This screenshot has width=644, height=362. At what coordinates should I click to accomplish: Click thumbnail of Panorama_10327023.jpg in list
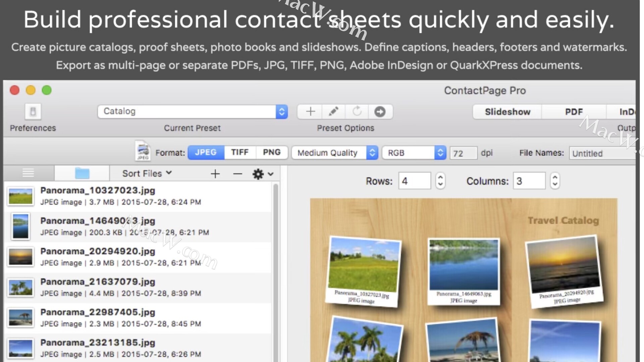click(20, 196)
